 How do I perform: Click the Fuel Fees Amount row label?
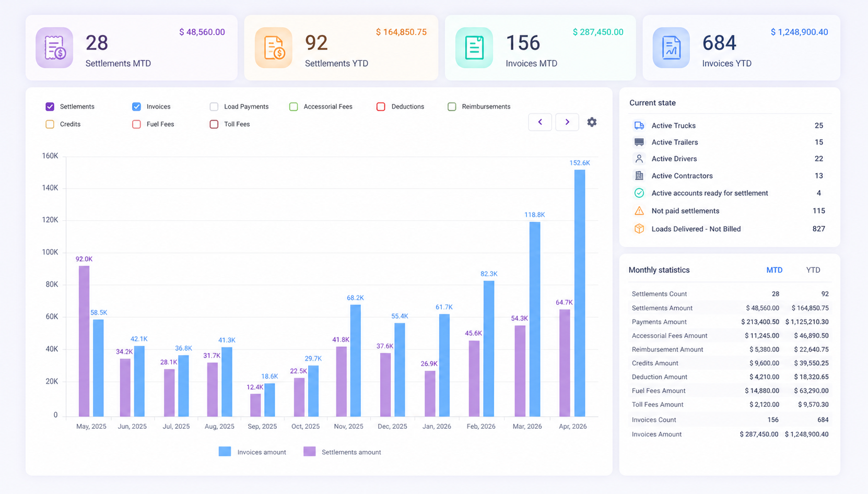(659, 391)
